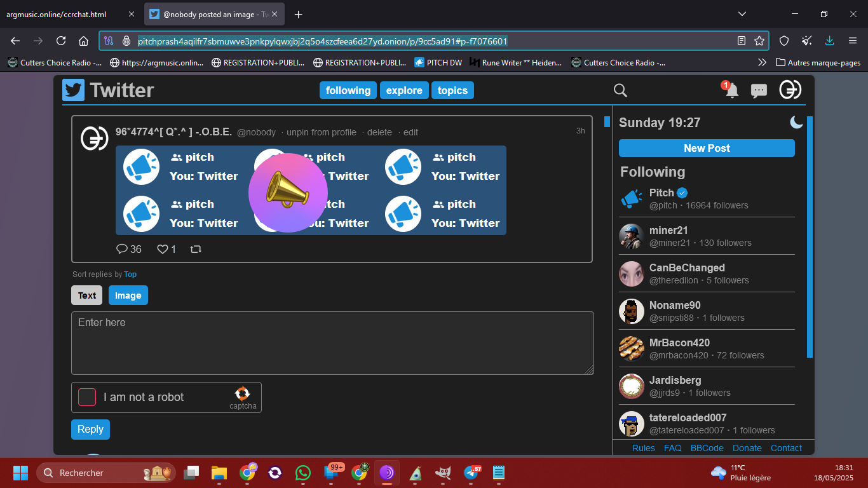Select the Image reply type
The width and height of the screenshot is (868, 488).
click(x=128, y=295)
